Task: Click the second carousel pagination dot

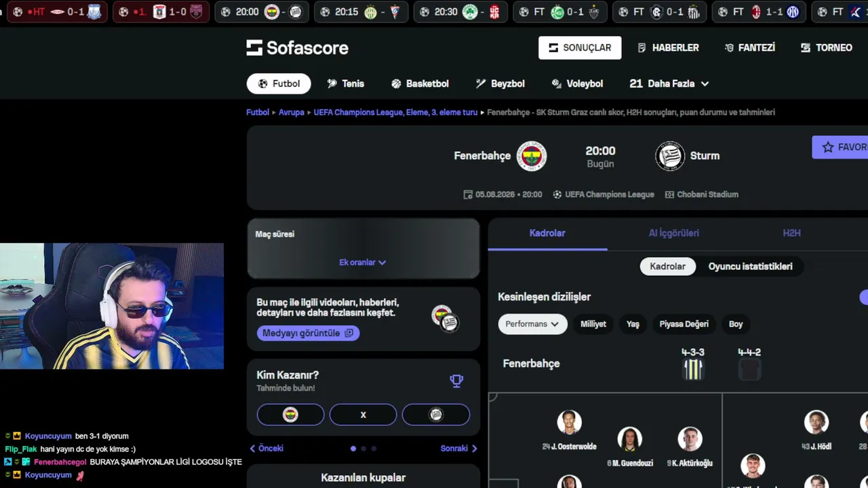Action: point(363,448)
